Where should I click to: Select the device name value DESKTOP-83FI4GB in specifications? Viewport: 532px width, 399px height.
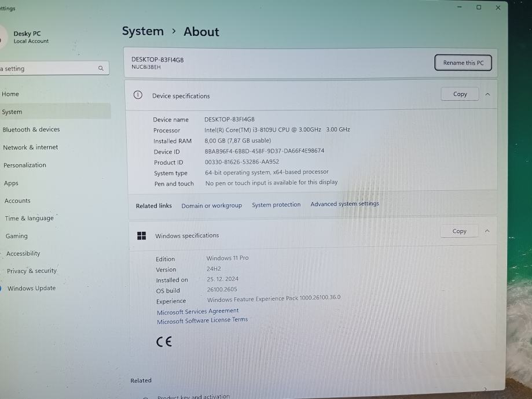[x=229, y=119]
